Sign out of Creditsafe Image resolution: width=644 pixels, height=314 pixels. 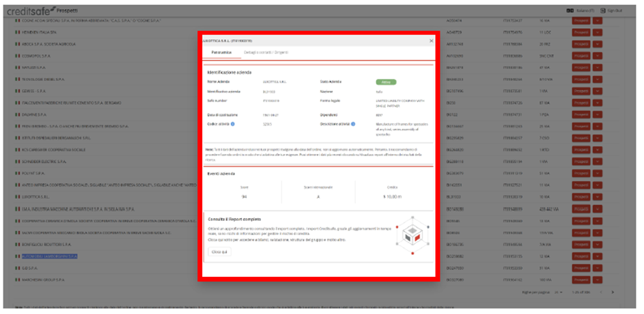(612, 10)
